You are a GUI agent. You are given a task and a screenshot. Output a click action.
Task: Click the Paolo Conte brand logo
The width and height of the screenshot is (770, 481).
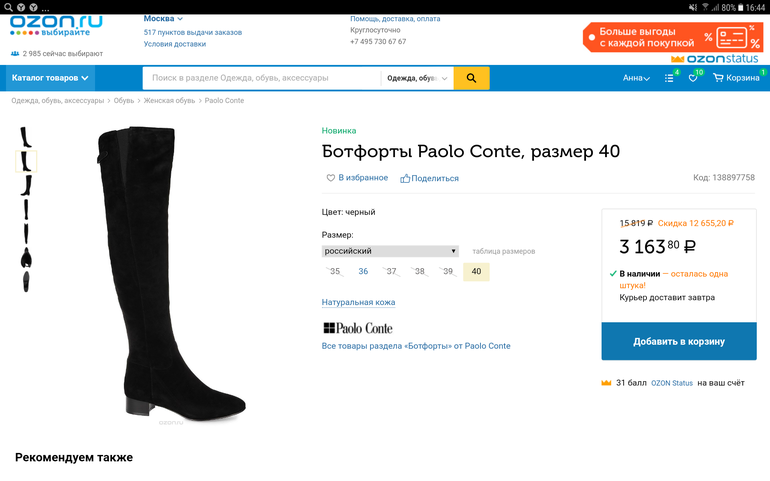(x=358, y=328)
